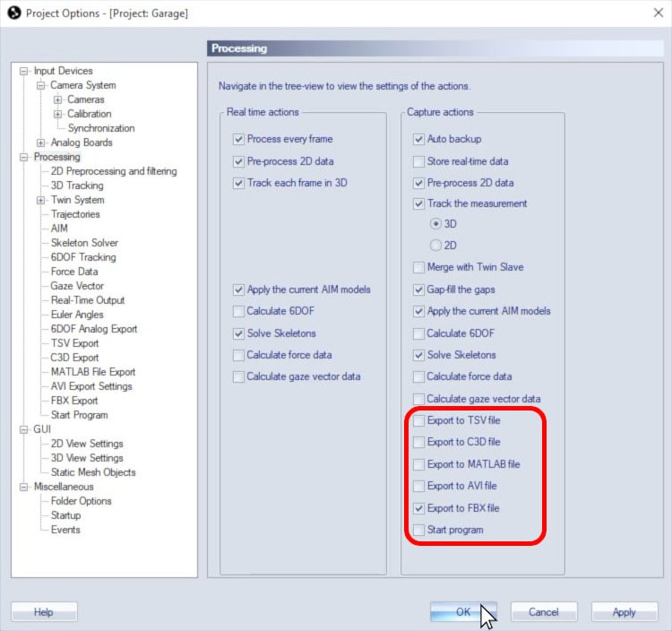Select Start Program tree item

click(x=79, y=415)
